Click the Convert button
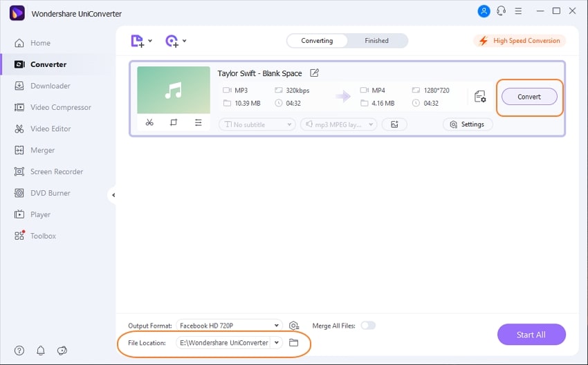Image resolution: width=588 pixels, height=365 pixels. coord(529,97)
